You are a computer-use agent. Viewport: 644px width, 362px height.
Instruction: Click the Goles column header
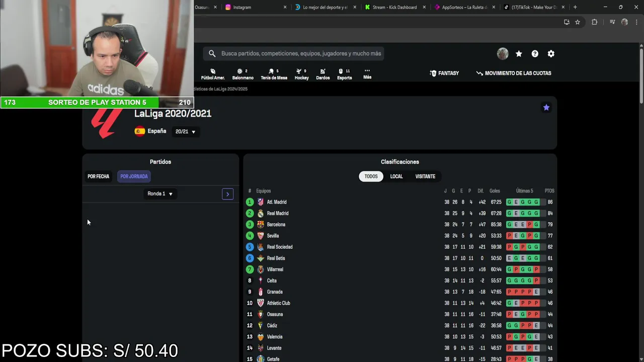495,191
